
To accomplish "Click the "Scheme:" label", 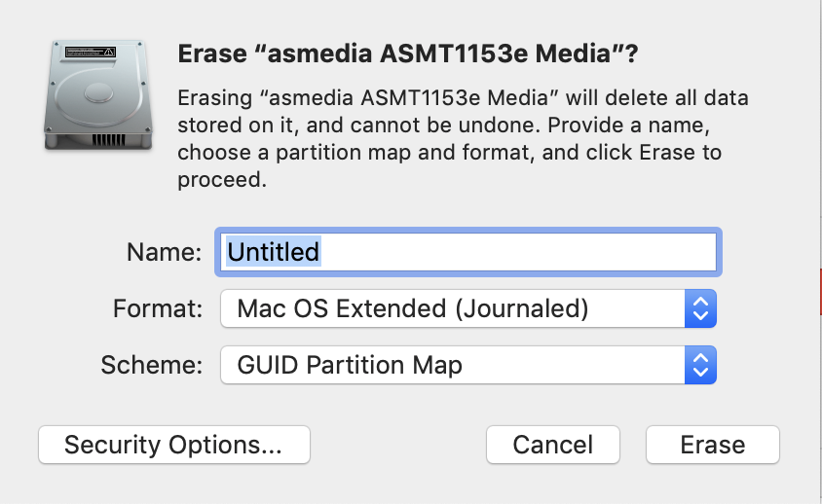I will click(x=152, y=365).
